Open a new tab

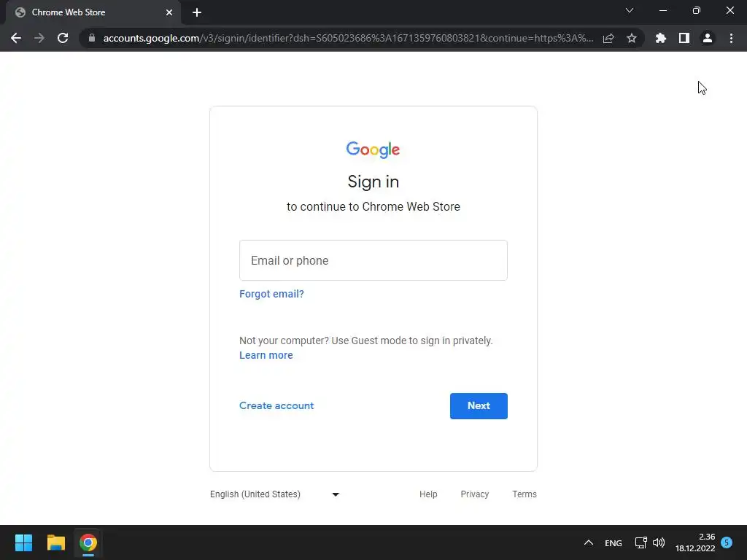pyautogui.click(x=197, y=12)
